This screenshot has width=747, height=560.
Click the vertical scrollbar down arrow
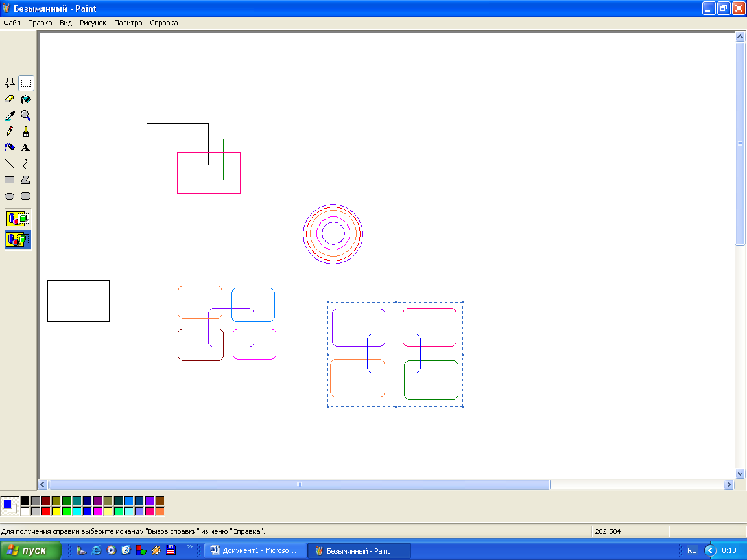pyautogui.click(x=740, y=474)
